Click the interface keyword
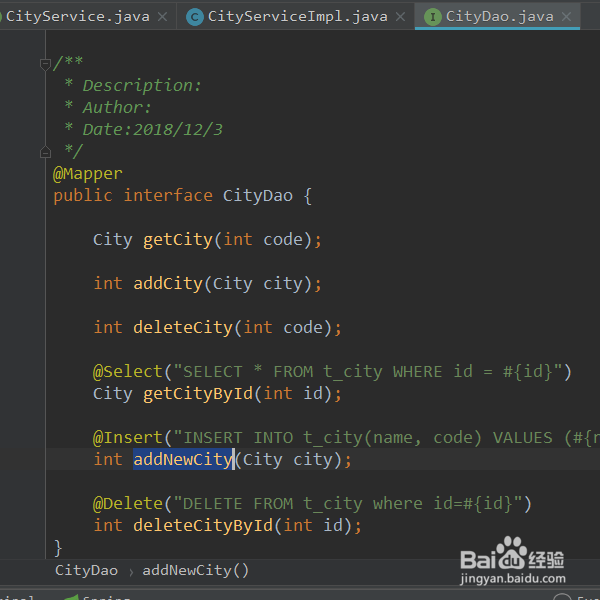The height and width of the screenshot is (600, 600). pos(168,196)
